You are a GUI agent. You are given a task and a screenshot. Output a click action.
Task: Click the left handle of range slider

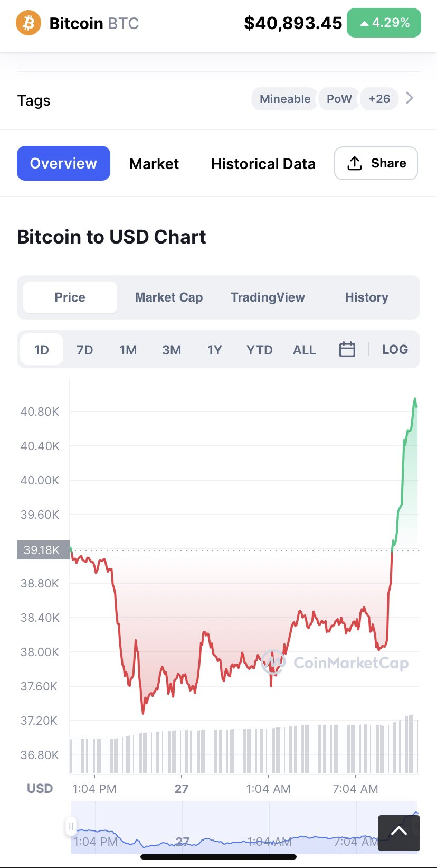pyautogui.click(x=71, y=826)
